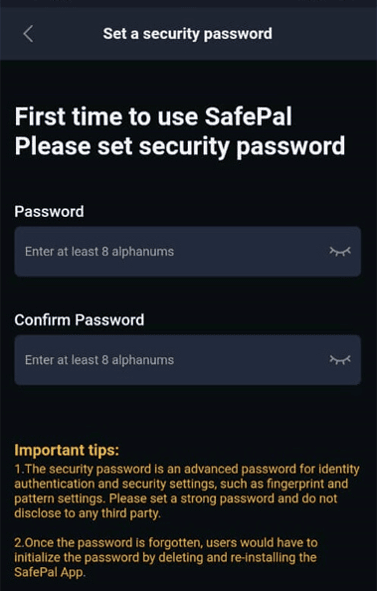Click the blank header area right of the title
377x591 pixels.
tap(324, 34)
